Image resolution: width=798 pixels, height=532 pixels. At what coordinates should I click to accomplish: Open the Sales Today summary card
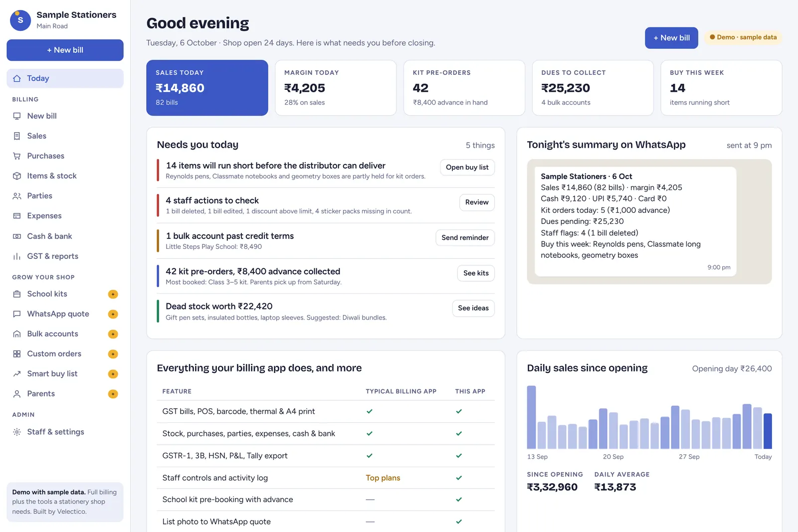coord(207,88)
